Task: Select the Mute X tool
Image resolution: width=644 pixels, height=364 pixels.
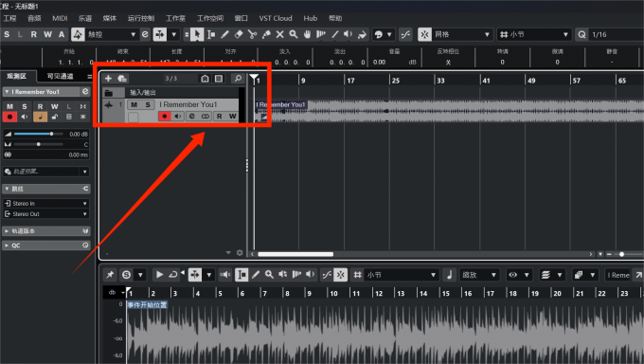Action: 279,34
